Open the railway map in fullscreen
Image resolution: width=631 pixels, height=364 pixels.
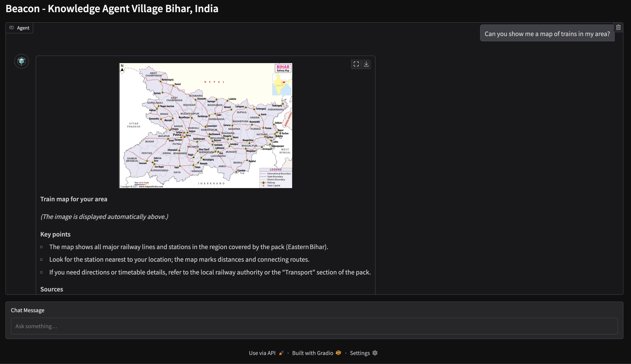click(356, 64)
